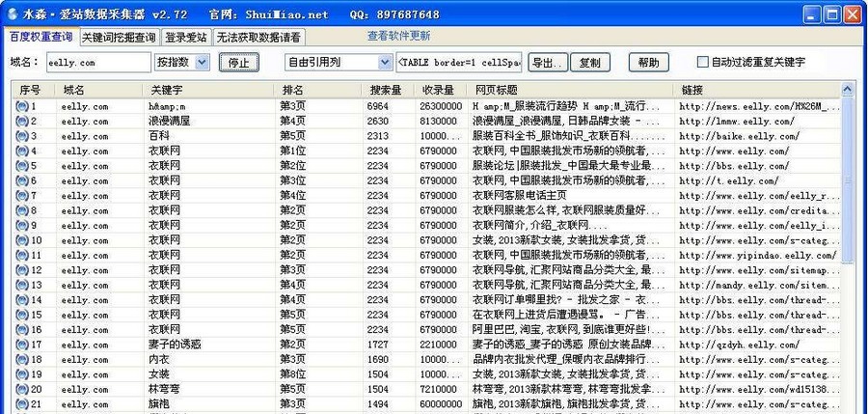The width and height of the screenshot is (868, 414).
Task: Click link http://qzdyh.eelly.com/
Action: pyautogui.click(x=739, y=345)
